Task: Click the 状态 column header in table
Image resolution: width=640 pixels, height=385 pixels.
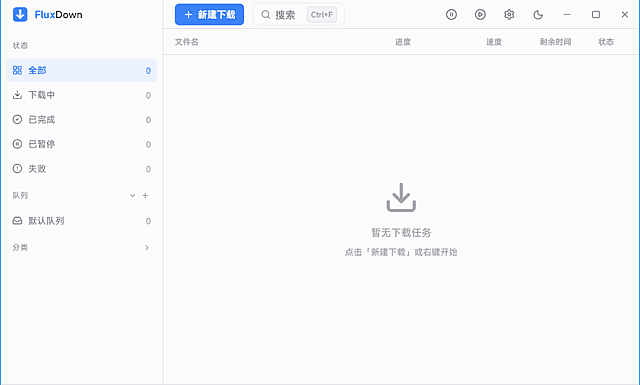Action: point(606,42)
